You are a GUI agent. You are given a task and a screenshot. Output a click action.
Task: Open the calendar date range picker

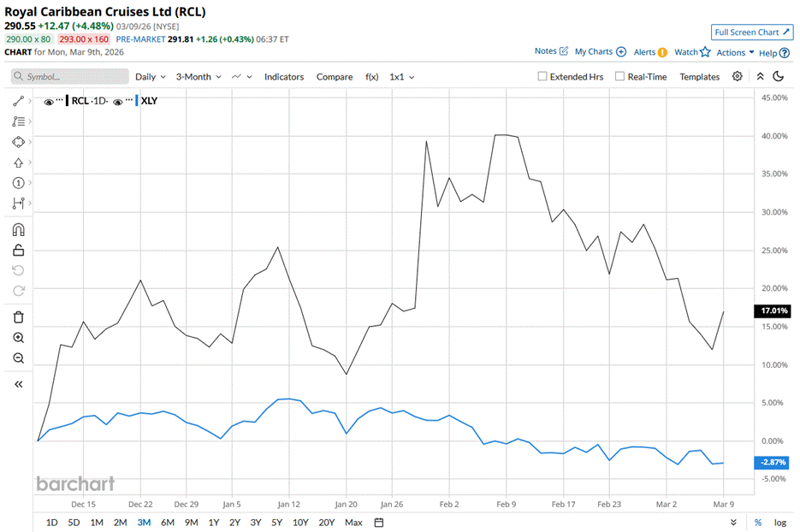click(379, 523)
